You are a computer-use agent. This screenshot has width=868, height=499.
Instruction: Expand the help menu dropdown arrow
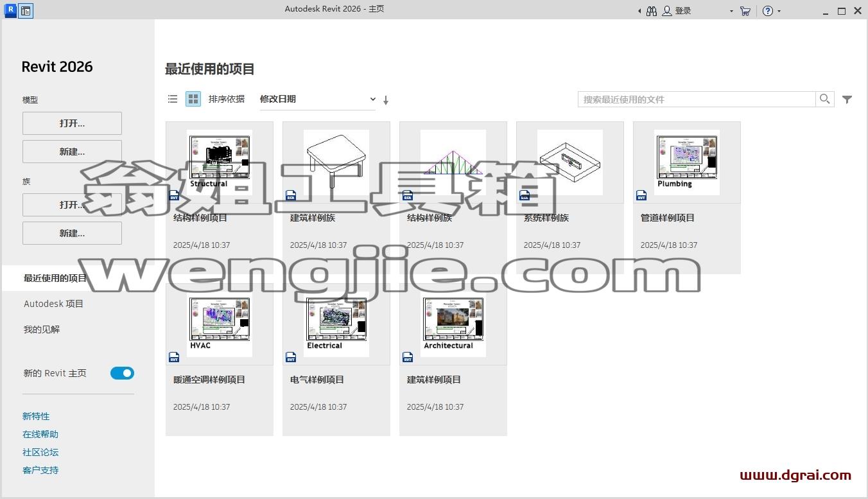[779, 12]
